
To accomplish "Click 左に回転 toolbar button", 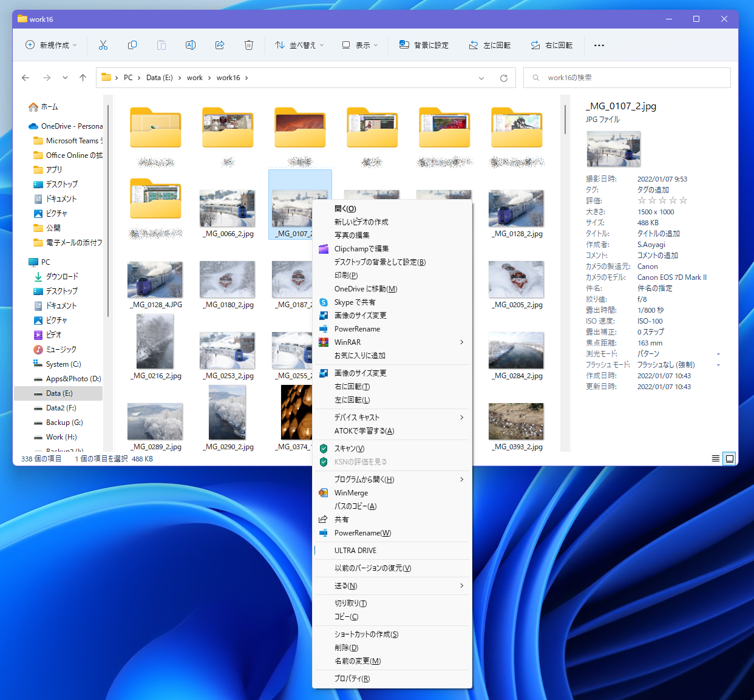I will (489, 45).
